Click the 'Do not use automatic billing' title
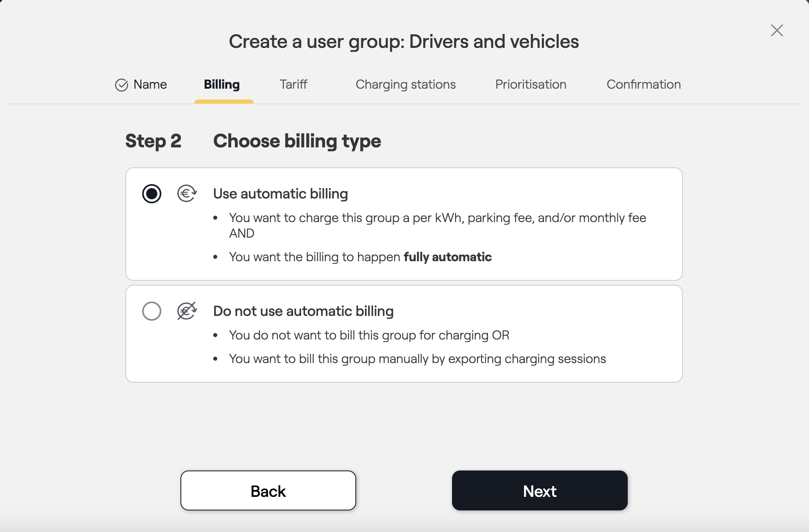 coord(303,311)
